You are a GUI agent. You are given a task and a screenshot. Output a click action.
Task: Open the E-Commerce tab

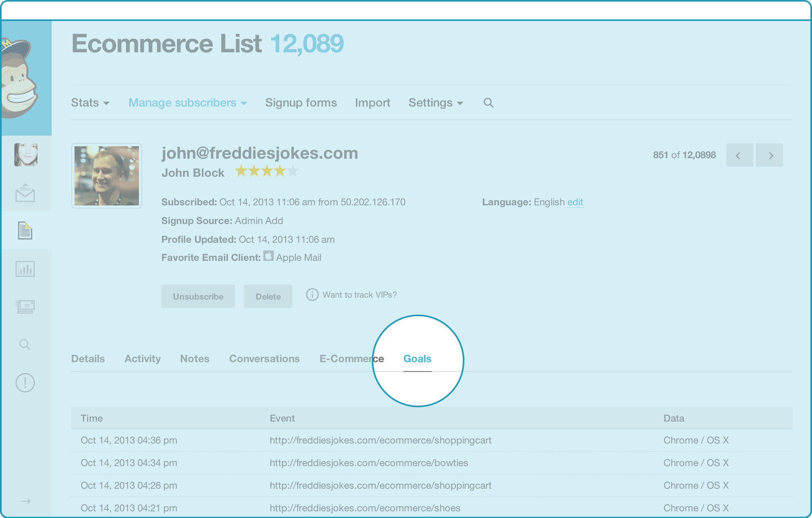pyautogui.click(x=351, y=358)
